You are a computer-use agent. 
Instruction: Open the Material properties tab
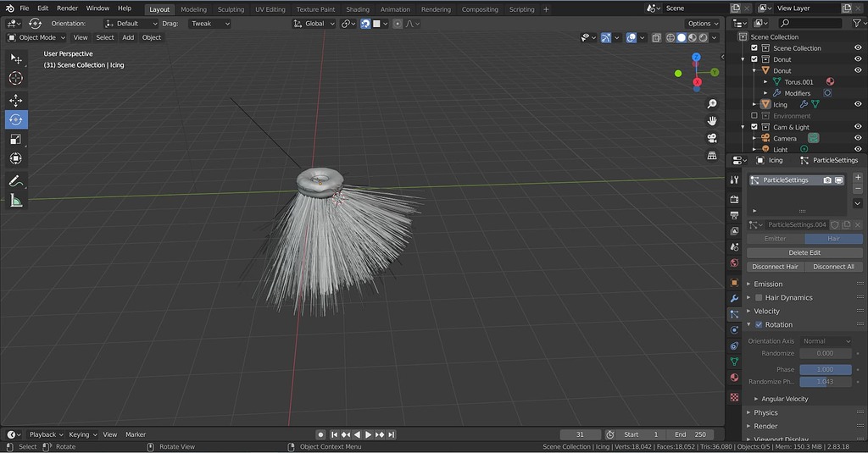pyautogui.click(x=734, y=378)
